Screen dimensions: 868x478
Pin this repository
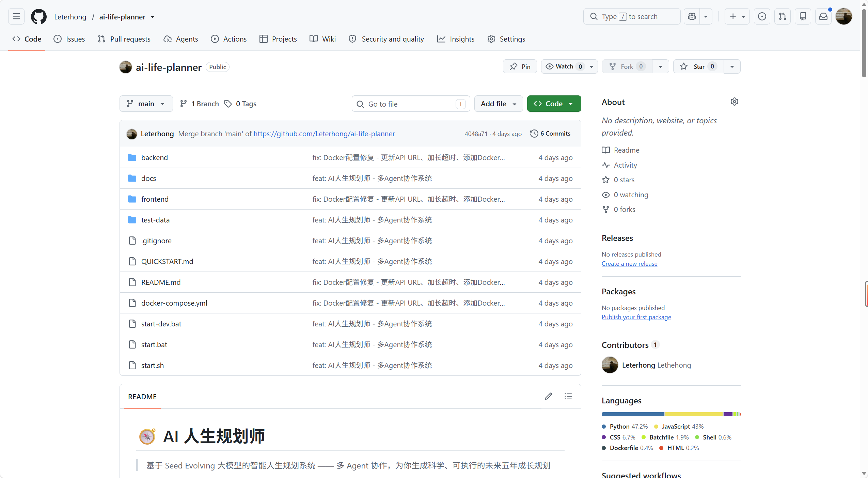click(520, 66)
